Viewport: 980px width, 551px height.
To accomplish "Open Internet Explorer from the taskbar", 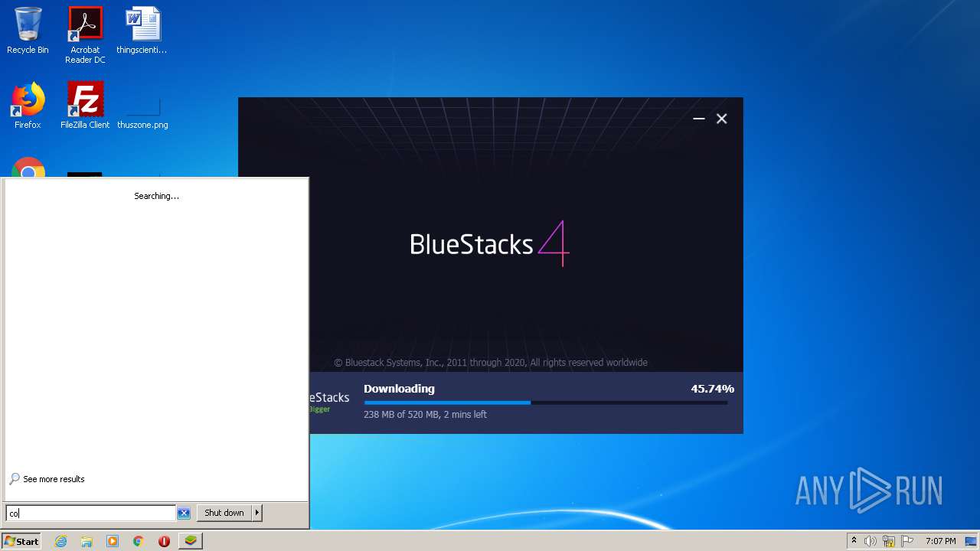I will coord(61,541).
